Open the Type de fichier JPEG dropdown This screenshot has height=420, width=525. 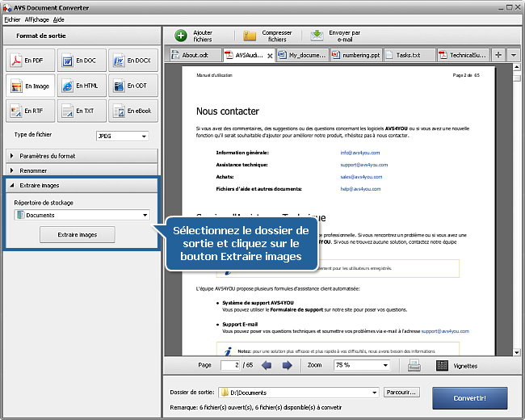tap(122, 136)
